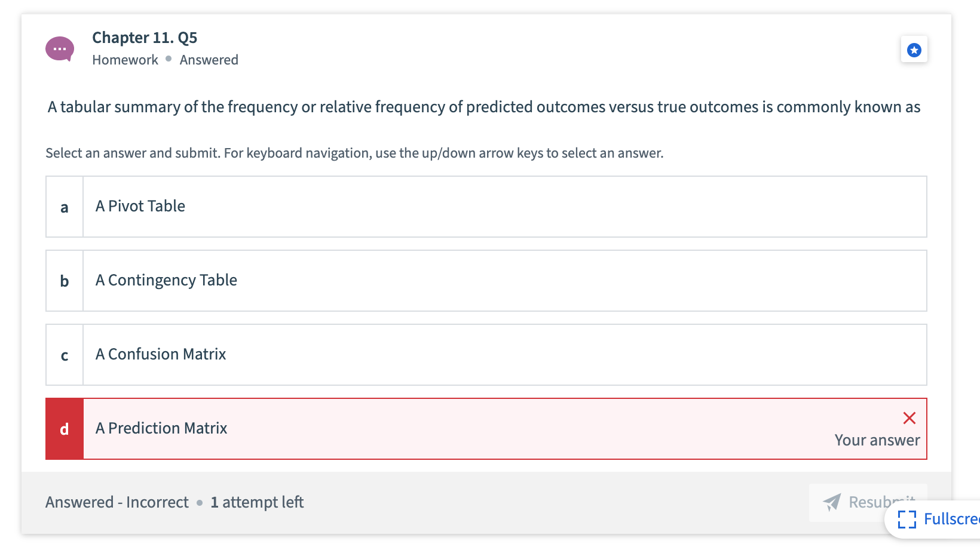Click the Answered status label

click(x=209, y=60)
